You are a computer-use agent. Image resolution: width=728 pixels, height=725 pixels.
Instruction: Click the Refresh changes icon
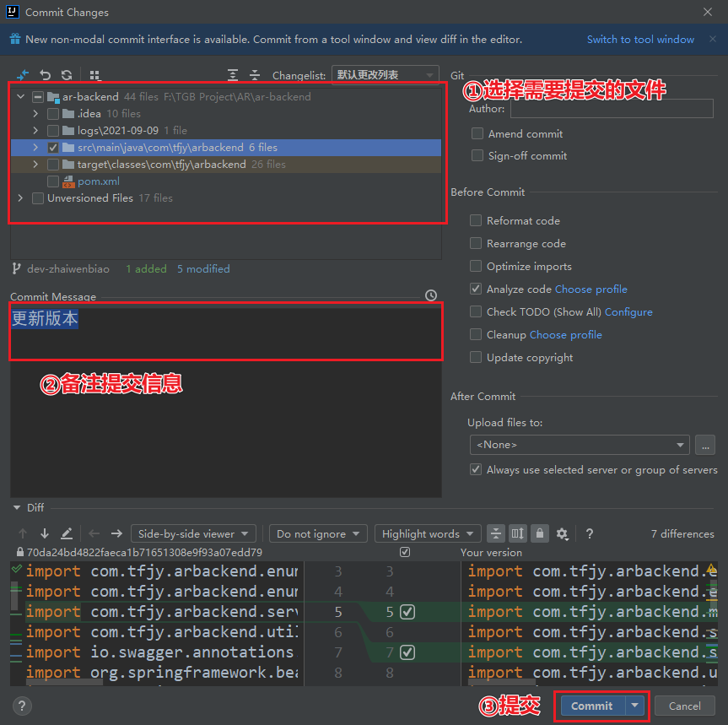pyautogui.click(x=67, y=75)
